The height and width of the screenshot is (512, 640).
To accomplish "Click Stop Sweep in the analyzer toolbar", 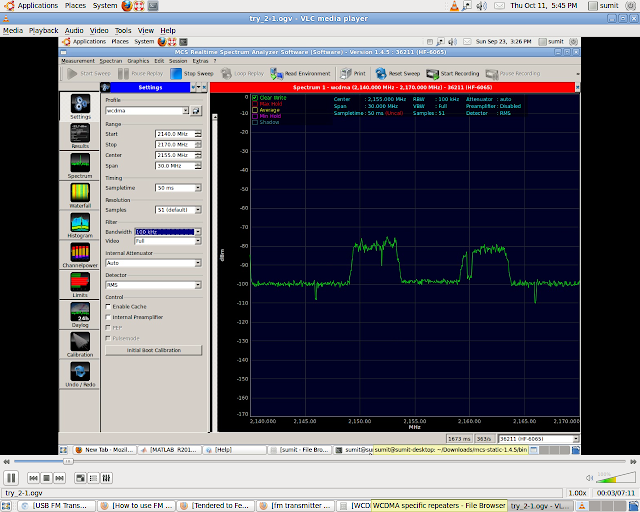I will pos(192,73).
